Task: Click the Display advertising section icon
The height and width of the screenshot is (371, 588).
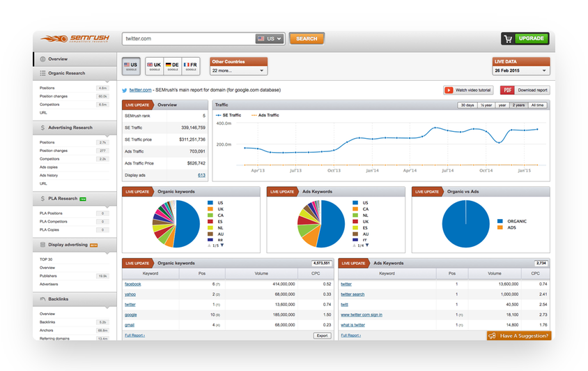Action: click(42, 245)
